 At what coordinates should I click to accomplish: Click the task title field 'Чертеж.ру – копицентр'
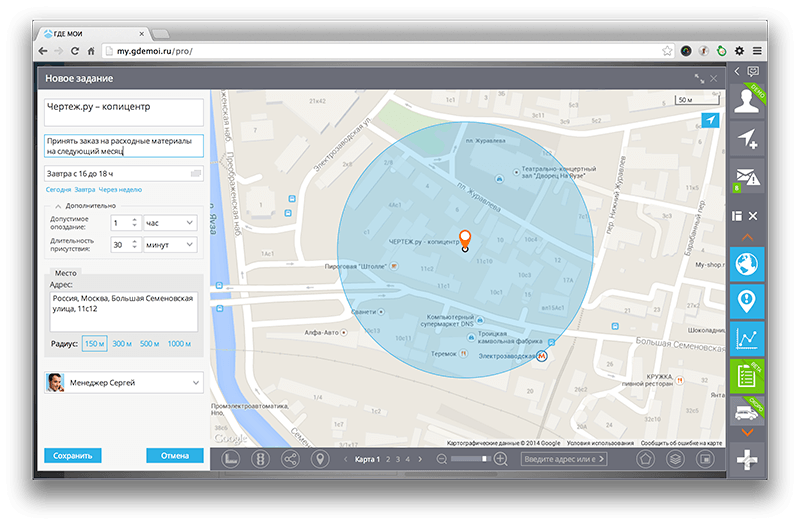click(x=124, y=112)
